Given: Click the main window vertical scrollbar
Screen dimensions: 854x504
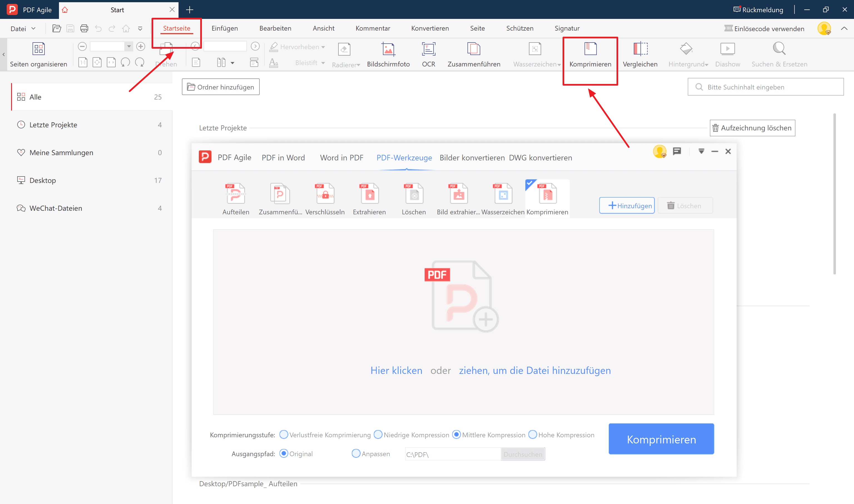Looking at the screenshot, I should [x=835, y=193].
